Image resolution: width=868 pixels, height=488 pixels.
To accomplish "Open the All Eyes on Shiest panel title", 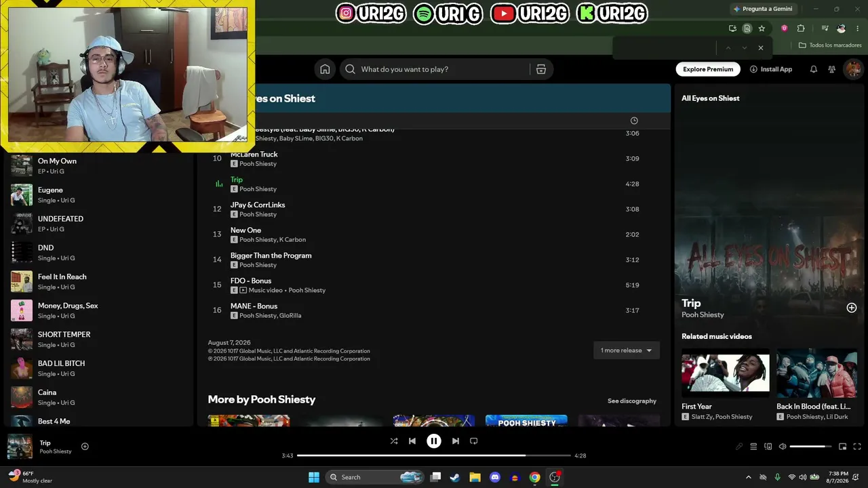I will pyautogui.click(x=711, y=98).
